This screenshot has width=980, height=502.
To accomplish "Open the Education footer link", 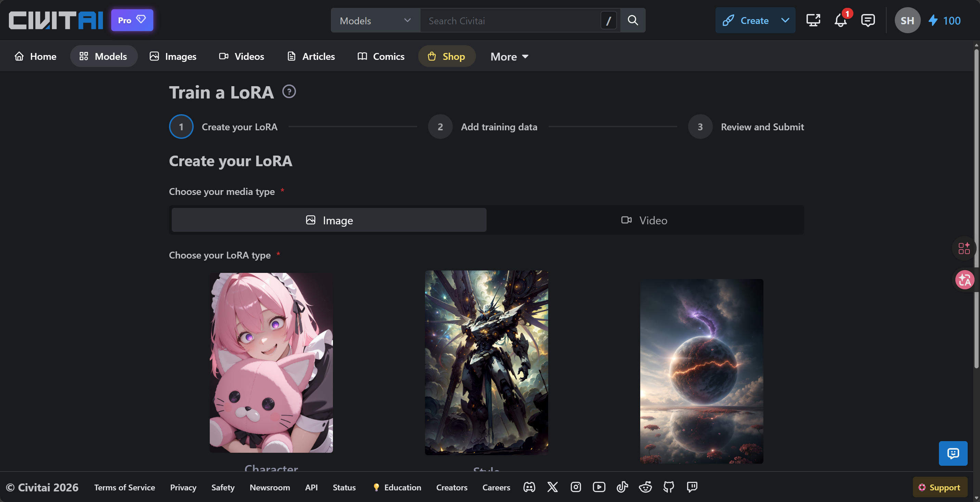I will (x=397, y=488).
